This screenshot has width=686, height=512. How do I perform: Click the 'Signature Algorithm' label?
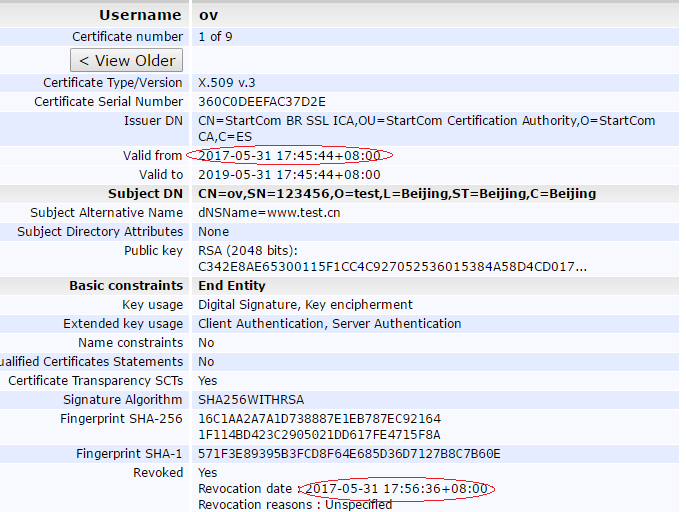(x=122, y=400)
